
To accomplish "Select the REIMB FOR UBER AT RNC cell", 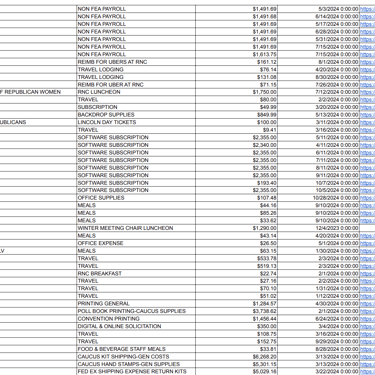I will point(136,84).
